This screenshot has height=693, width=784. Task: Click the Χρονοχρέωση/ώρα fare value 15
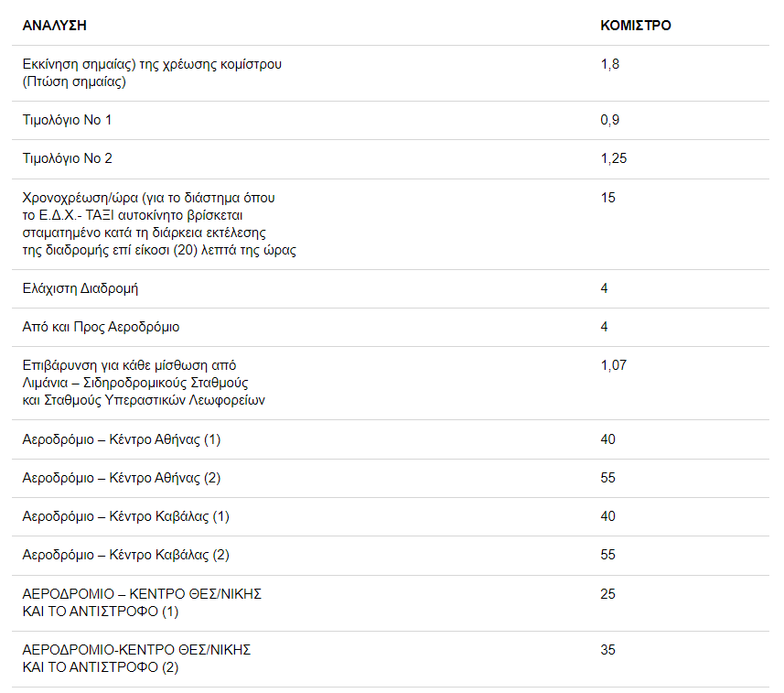point(608,198)
